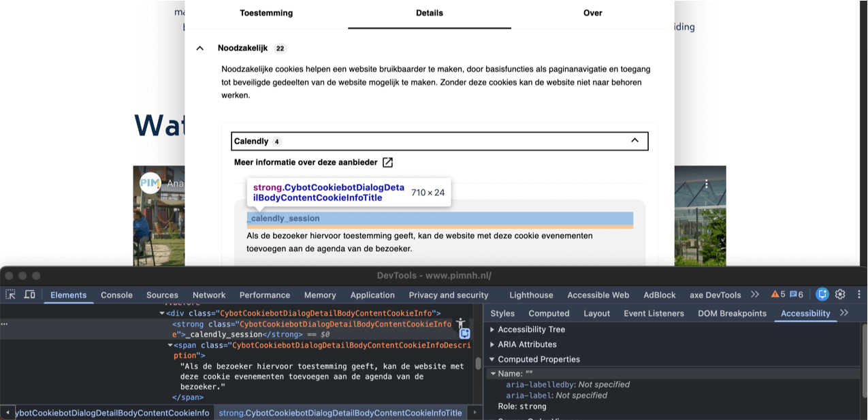Open DevTools settings gear

pyautogui.click(x=840, y=295)
